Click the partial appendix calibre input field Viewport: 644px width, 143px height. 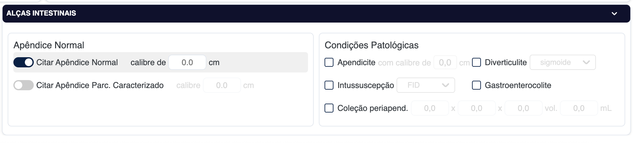click(222, 85)
